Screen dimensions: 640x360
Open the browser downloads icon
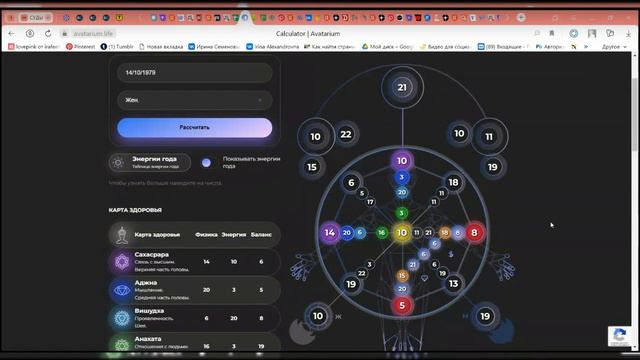coord(629,33)
